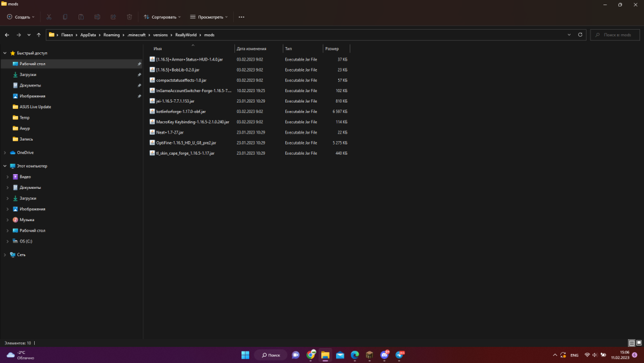Go back with the left arrow

click(x=7, y=35)
